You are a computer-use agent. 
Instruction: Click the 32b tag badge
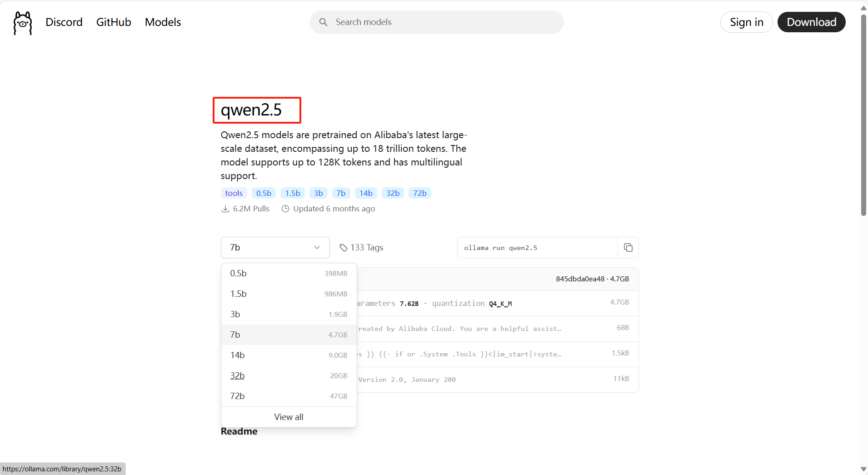393,193
